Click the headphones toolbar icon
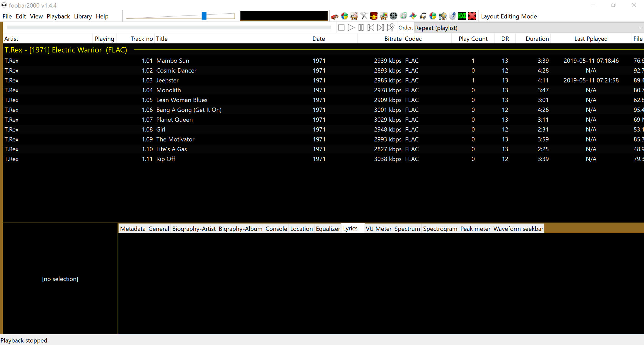 point(423,16)
